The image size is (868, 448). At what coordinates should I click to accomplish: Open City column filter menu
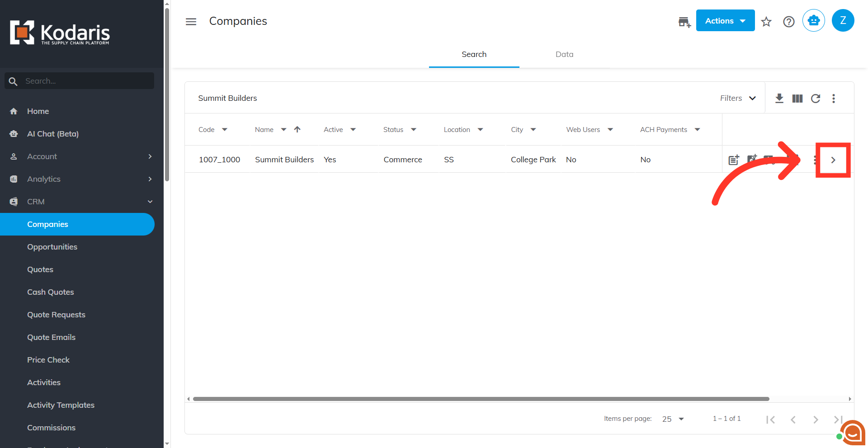[x=533, y=130]
